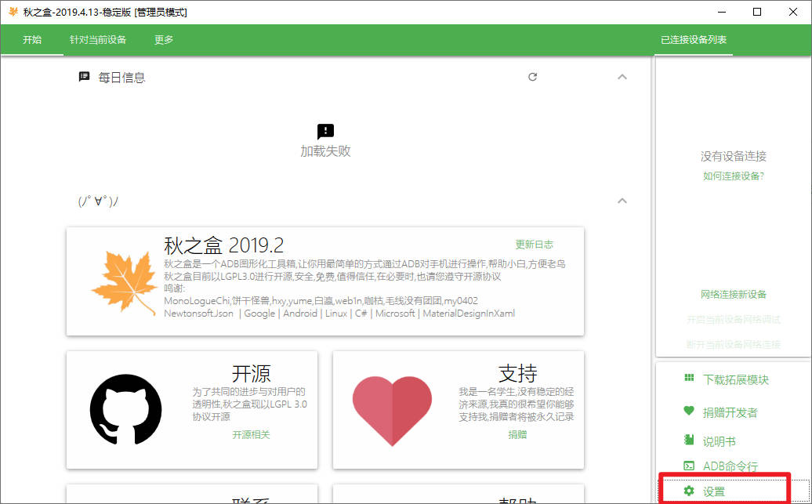The width and height of the screenshot is (812, 504).
Task: Click the 捐赠 link in 支持 card
Action: pyautogui.click(x=517, y=434)
